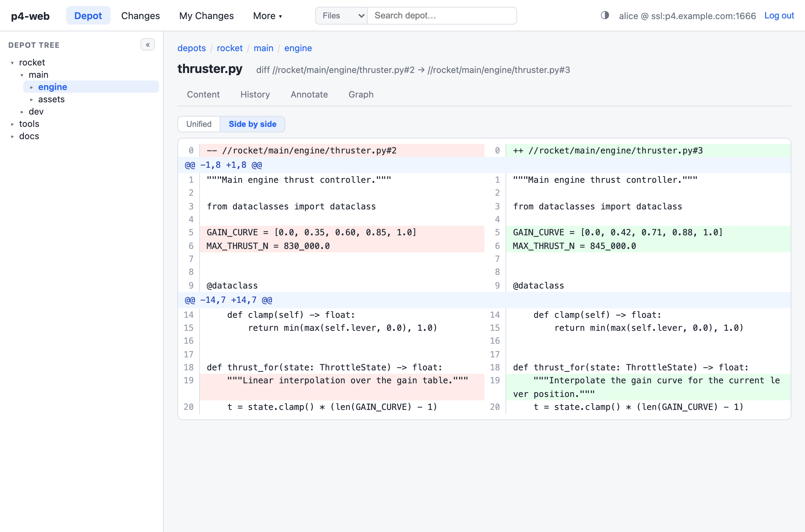Screen dimensions: 805x532
Task: Click the Log out link
Action: point(779,16)
